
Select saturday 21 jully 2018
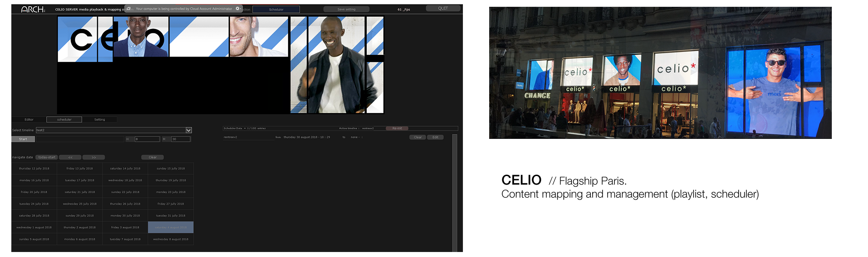tap(80, 192)
